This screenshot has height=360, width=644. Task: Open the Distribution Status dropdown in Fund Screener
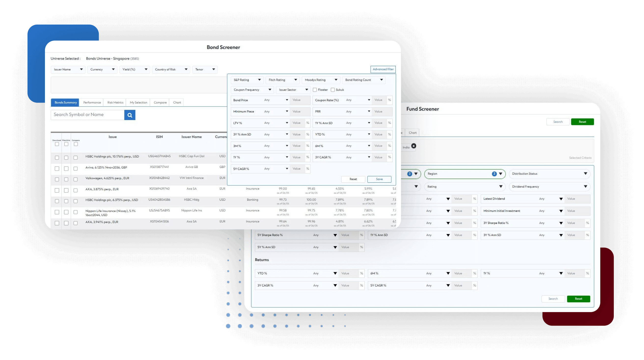point(549,174)
